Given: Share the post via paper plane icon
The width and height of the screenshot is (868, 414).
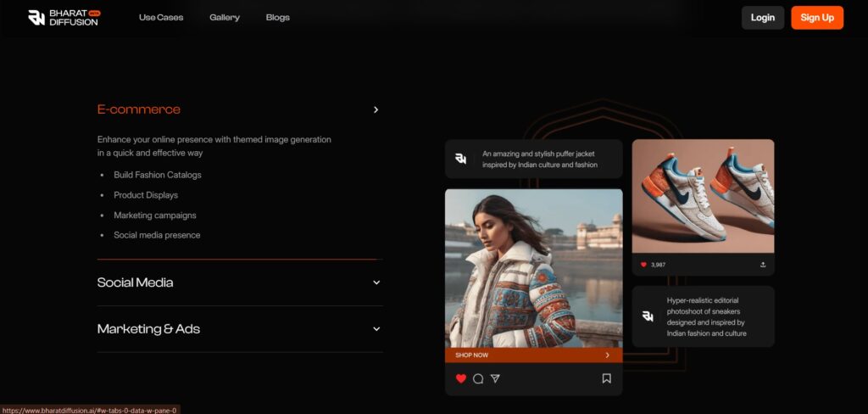Looking at the screenshot, I should (495, 378).
